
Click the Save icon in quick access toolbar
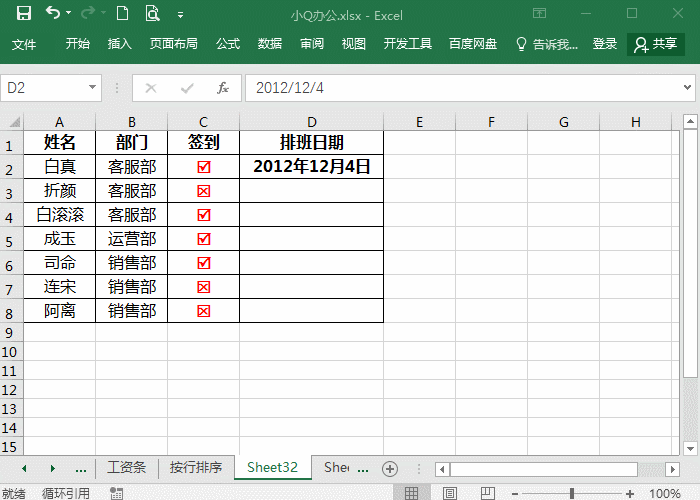pos(24,13)
